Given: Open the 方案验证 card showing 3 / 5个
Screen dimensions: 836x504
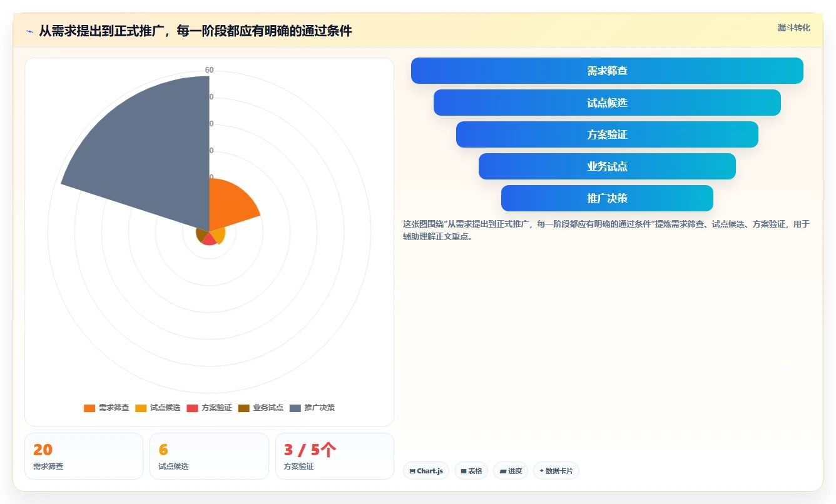Looking at the screenshot, I should 335,456.
